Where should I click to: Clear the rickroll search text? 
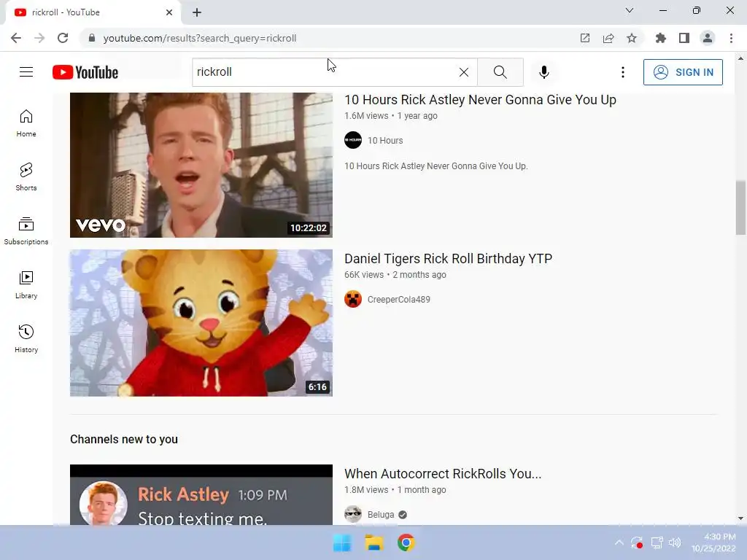463,72
